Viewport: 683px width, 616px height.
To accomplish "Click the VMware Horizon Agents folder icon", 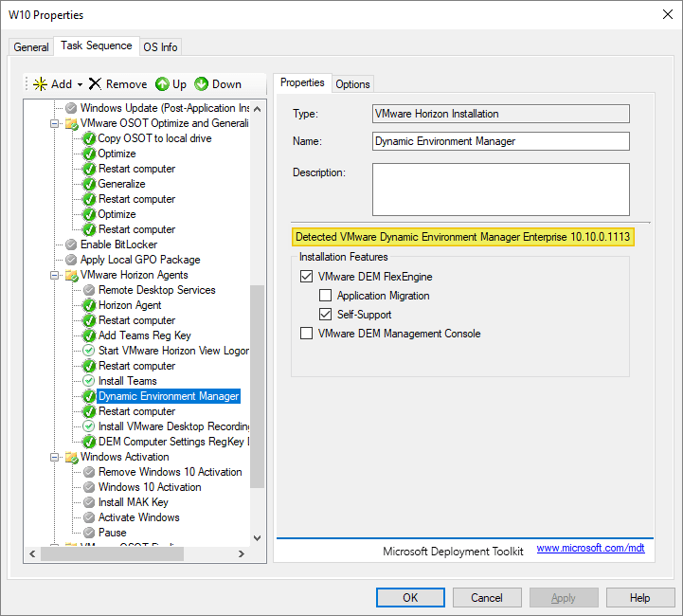I will [x=71, y=275].
